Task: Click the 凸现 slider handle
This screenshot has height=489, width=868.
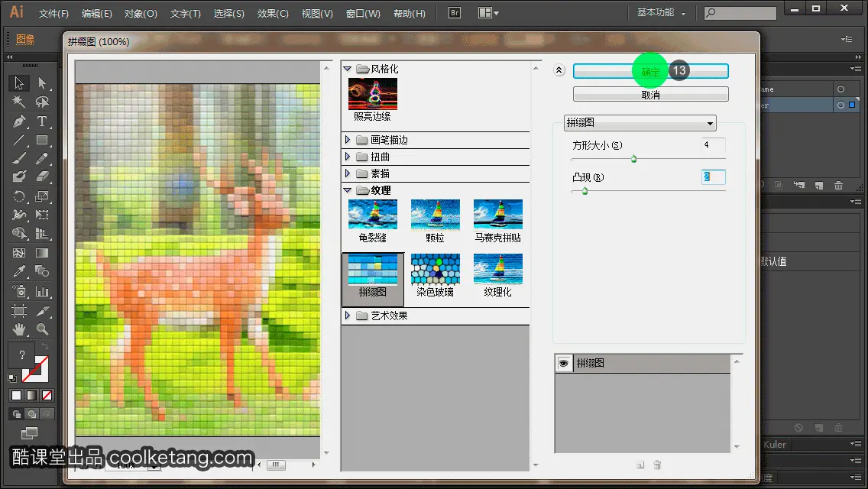Action: point(585,191)
